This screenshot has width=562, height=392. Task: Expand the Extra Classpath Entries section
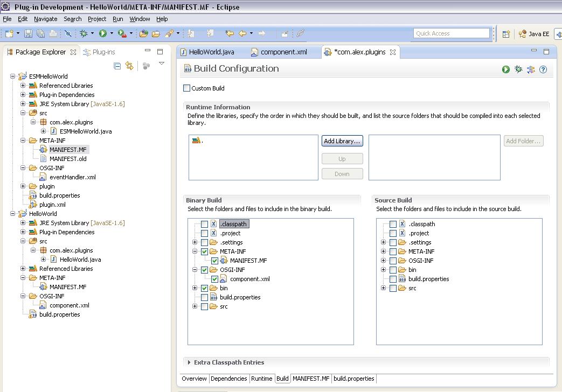click(x=189, y=362)
